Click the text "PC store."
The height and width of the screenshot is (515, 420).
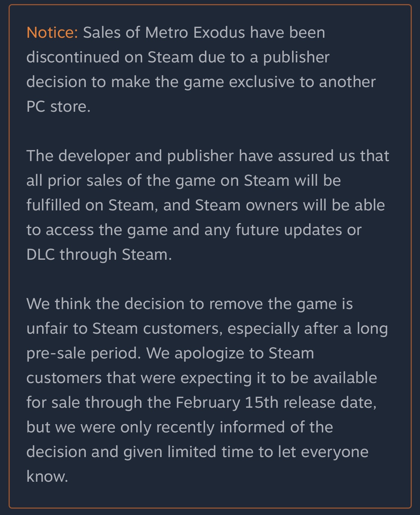[x=59, y=107]
